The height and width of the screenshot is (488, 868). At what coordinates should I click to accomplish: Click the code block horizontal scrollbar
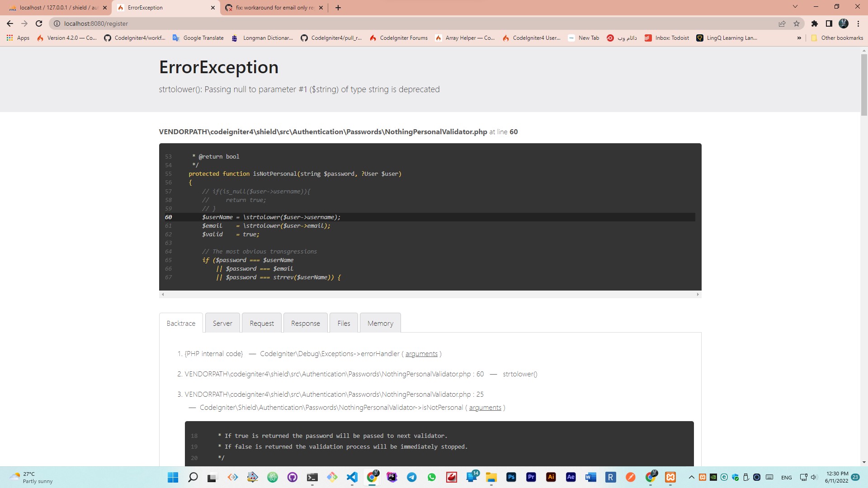click(x=429, y=295)
